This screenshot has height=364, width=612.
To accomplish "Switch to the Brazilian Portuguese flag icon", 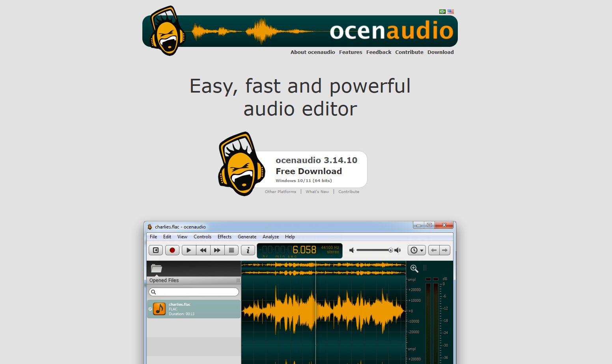I will pyautogui.click(x=442, y=11).
